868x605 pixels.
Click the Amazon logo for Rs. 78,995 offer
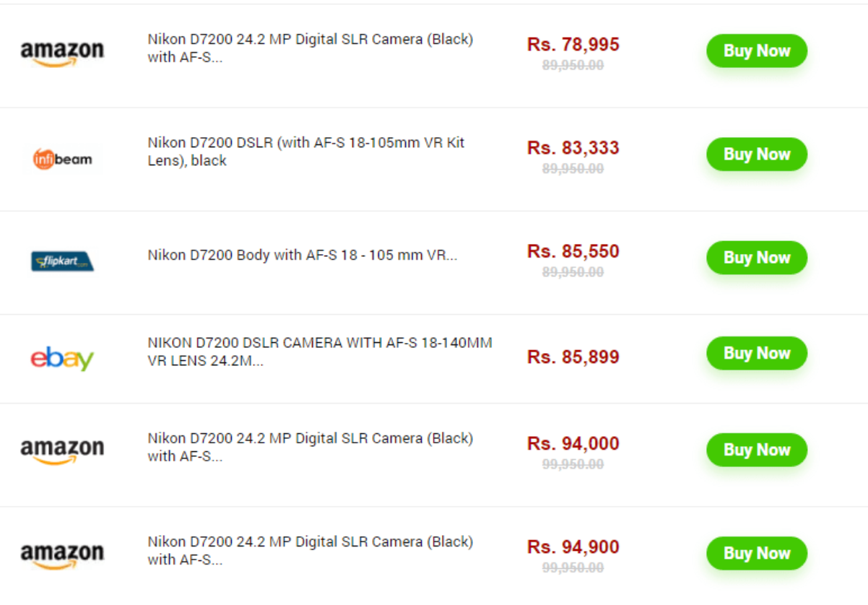(62, 52)
